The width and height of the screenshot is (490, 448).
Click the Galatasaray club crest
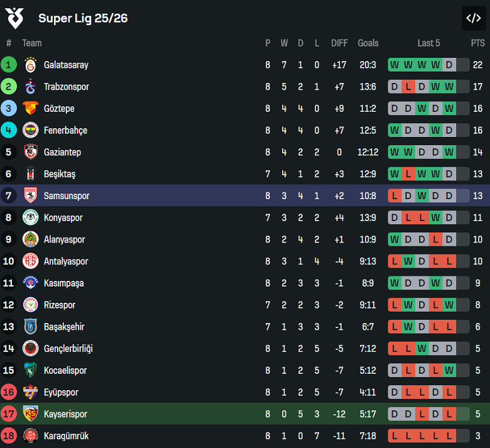tap(30, 65)
